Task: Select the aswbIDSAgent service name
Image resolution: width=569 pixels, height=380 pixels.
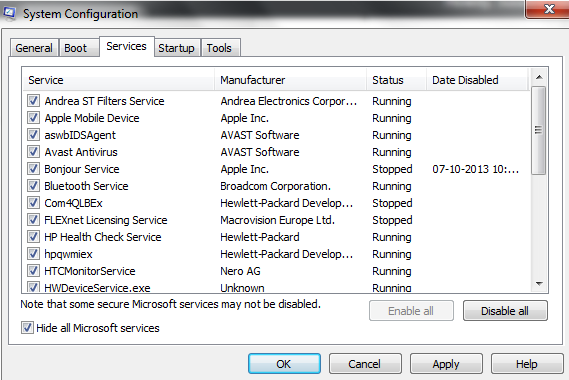Action: pyautogui.click(x=80, y=135)
